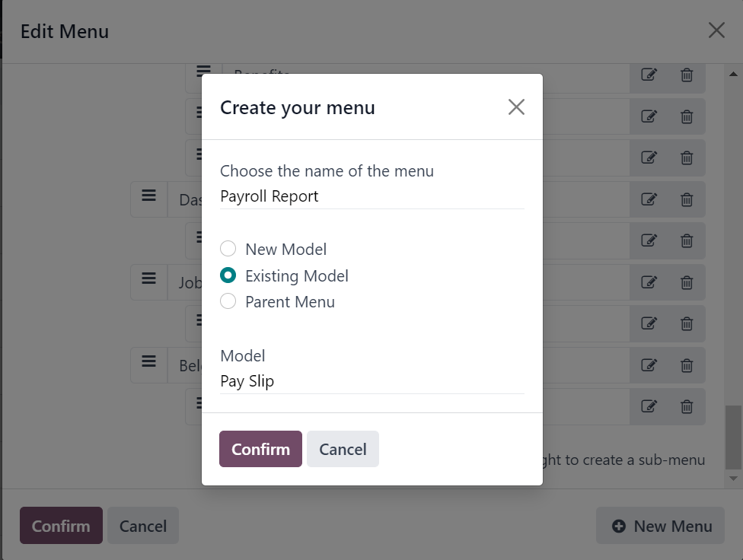
Task: Click the drag handle beside the Bel menu row
Action: [x=148, y=361]
